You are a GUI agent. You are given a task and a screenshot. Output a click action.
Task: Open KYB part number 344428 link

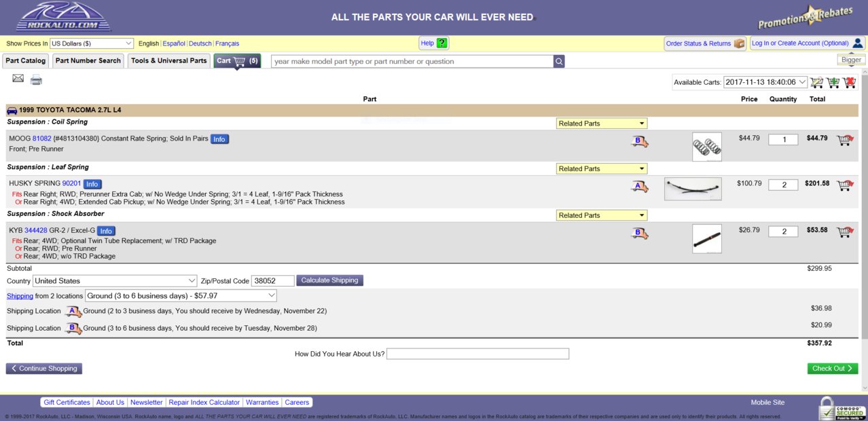coord(36,230)
